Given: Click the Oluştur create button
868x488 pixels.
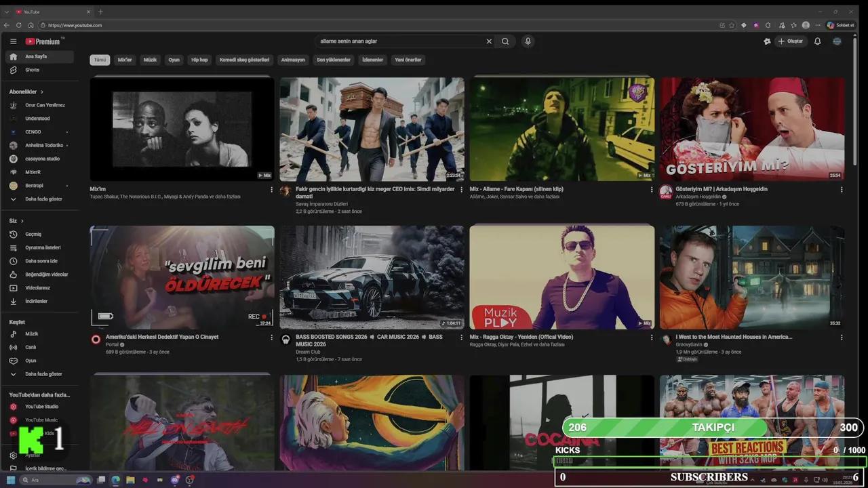Looking at the screenshot, I should coord(790,41).
